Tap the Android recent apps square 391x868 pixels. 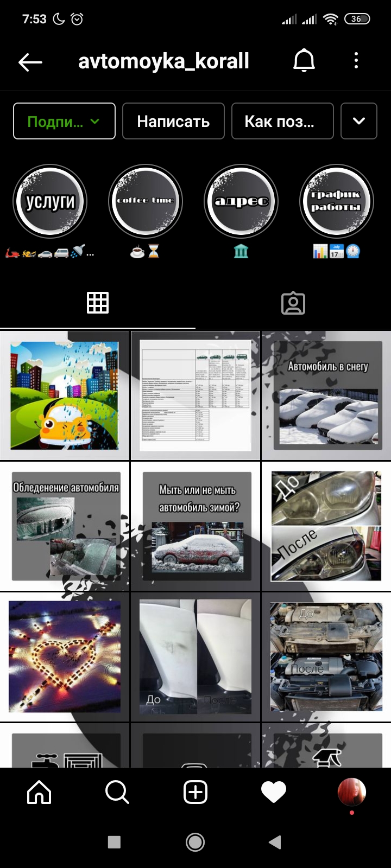click(x=114, y=842)
